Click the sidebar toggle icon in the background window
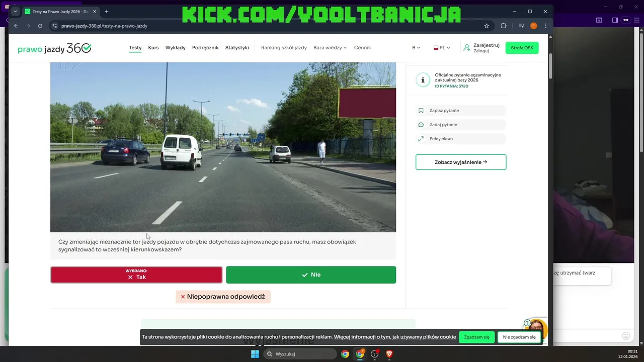644x362 pixels. coord(615,20)
